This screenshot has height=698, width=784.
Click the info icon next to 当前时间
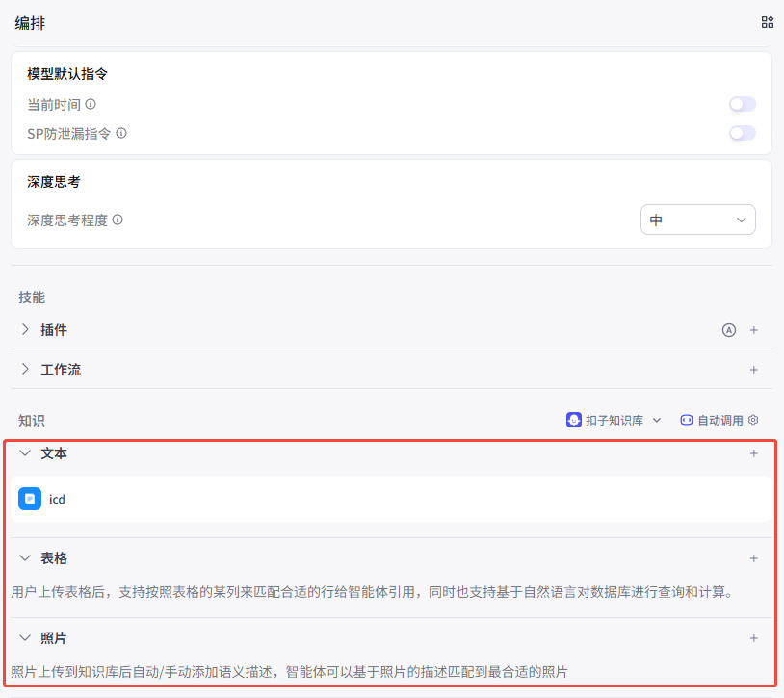click(x=90, y=104)
